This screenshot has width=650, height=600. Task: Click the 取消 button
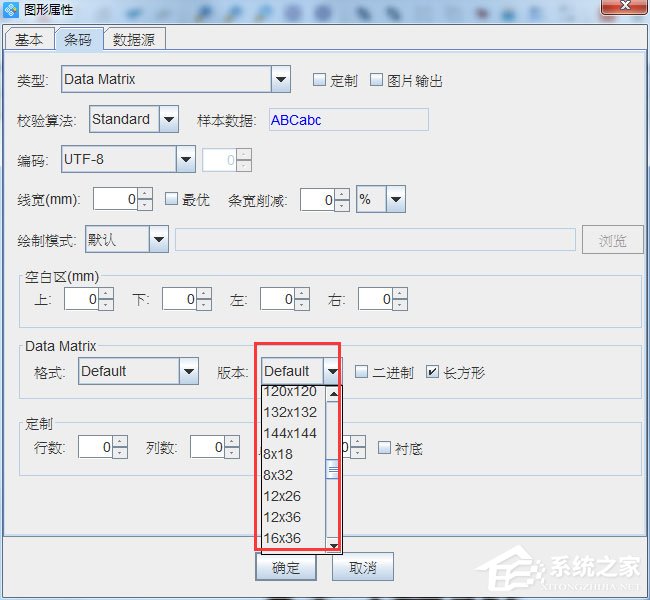[x=363, y=567]
